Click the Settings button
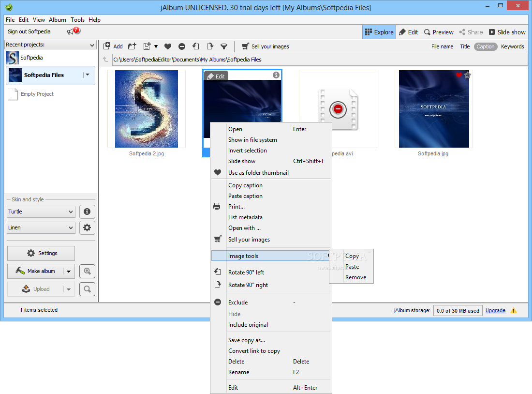The width and height of the screenshot is (532, 394). pos(41,253)
